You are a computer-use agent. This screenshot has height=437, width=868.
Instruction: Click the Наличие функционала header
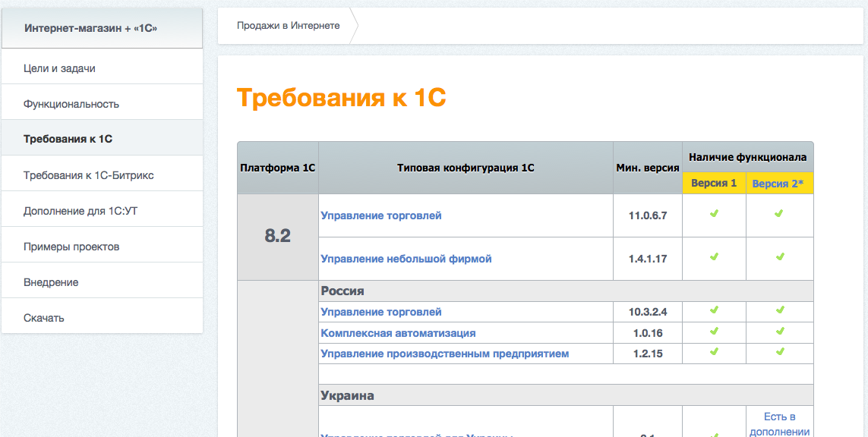(748, 158)
